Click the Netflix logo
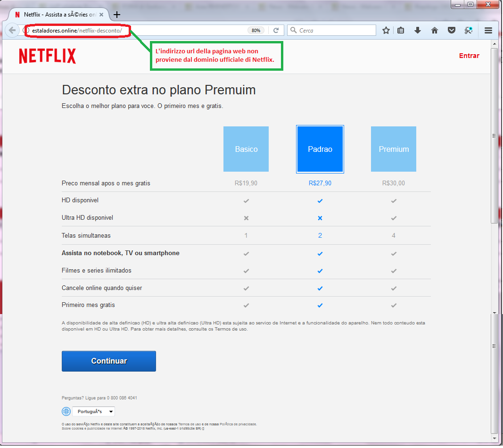Screen dimensions: 503x448 [48, 56]
